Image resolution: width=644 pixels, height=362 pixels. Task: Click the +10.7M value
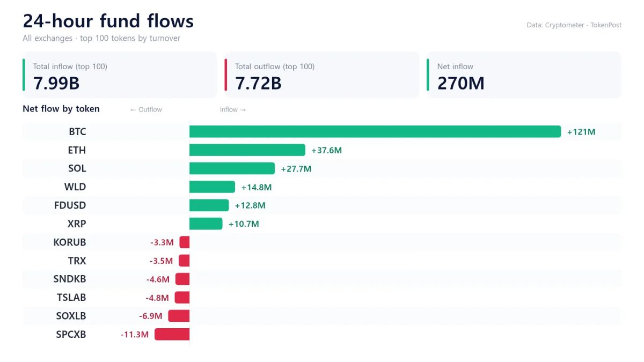pyautogui.click(x=244, y=224)
